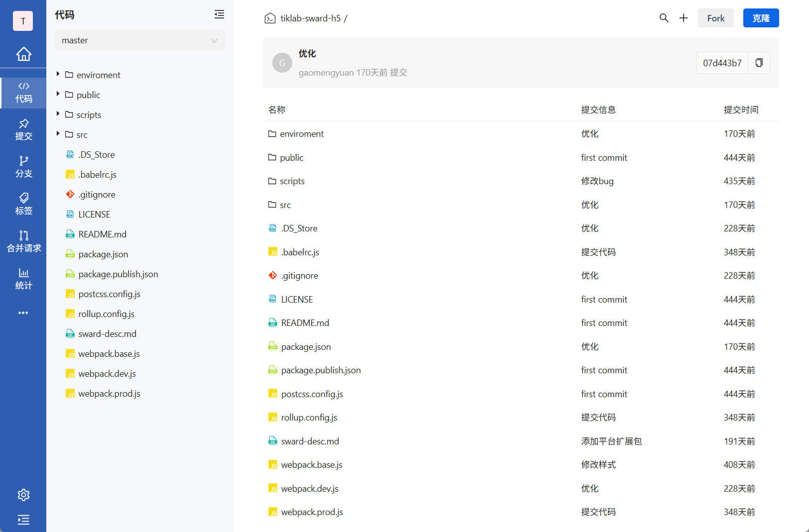Open postcss.config.js in file list
Screen dimensions: 809x532
tap(312, 394)
